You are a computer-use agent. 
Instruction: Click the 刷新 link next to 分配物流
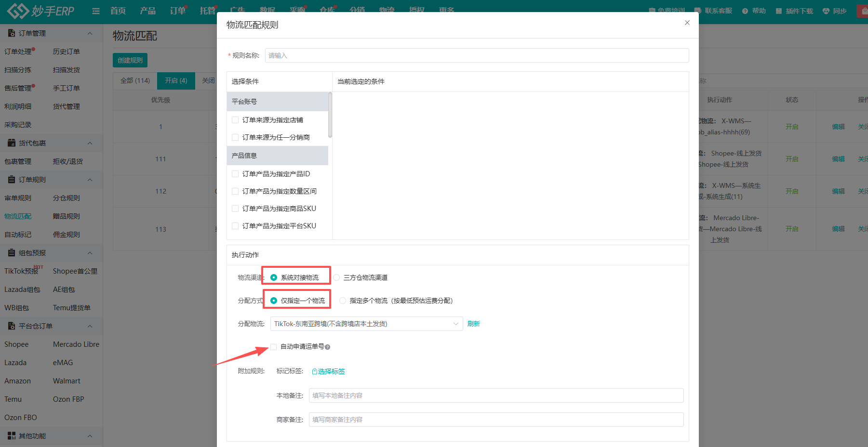(474, 324)
